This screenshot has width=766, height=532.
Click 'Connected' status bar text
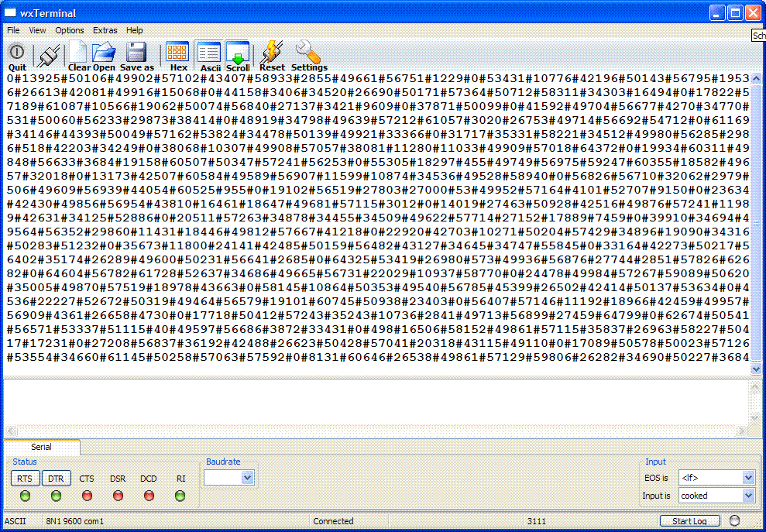[333, 521]
